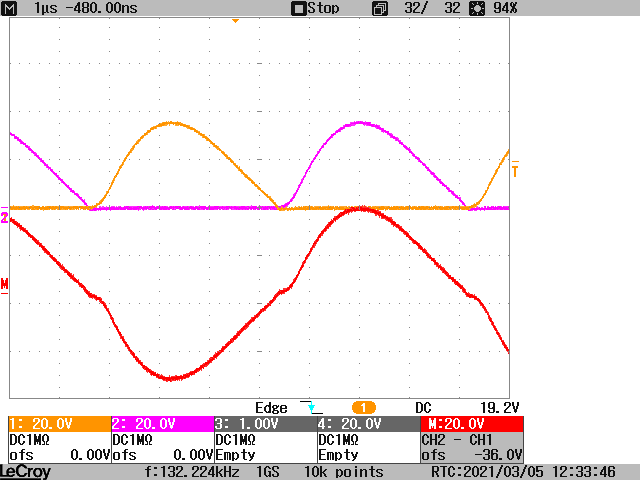The image size is (640, 480).
Task: Click channel 3 1.00V header
Action: coord(266,424)
